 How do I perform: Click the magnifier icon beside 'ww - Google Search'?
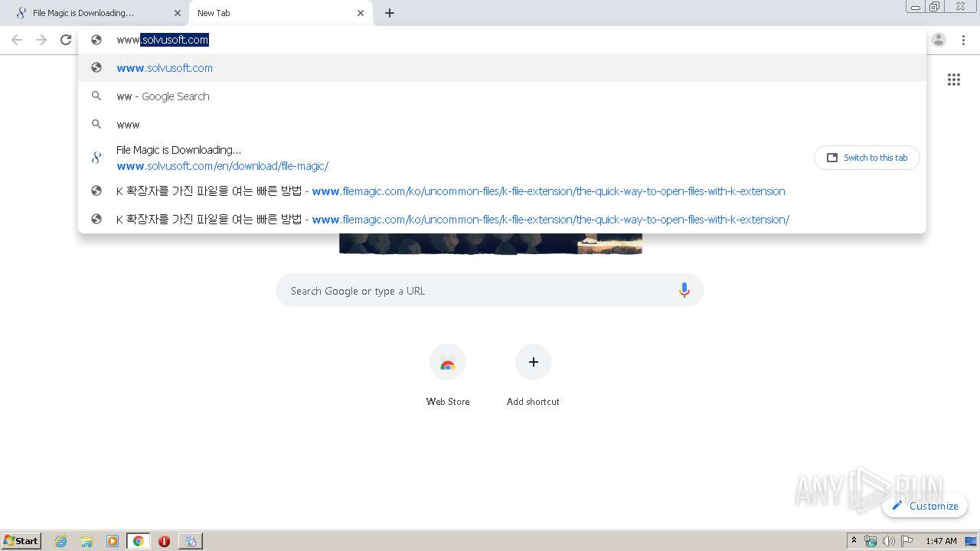(x=96, y=96)
